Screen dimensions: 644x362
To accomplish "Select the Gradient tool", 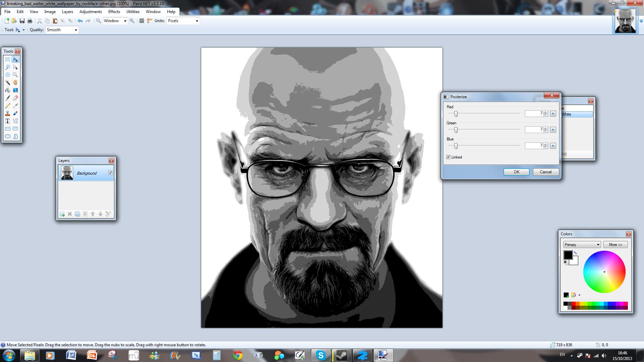I will click(x=15, y=90).
